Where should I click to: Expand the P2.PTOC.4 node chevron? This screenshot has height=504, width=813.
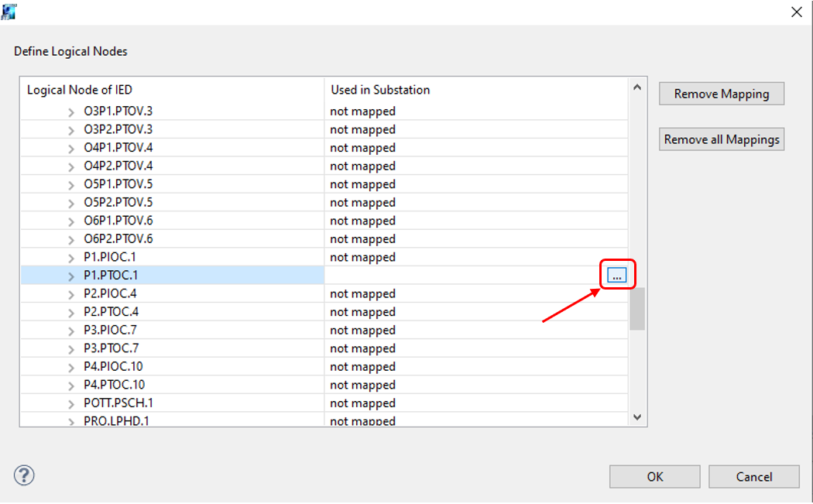point(72,313)
